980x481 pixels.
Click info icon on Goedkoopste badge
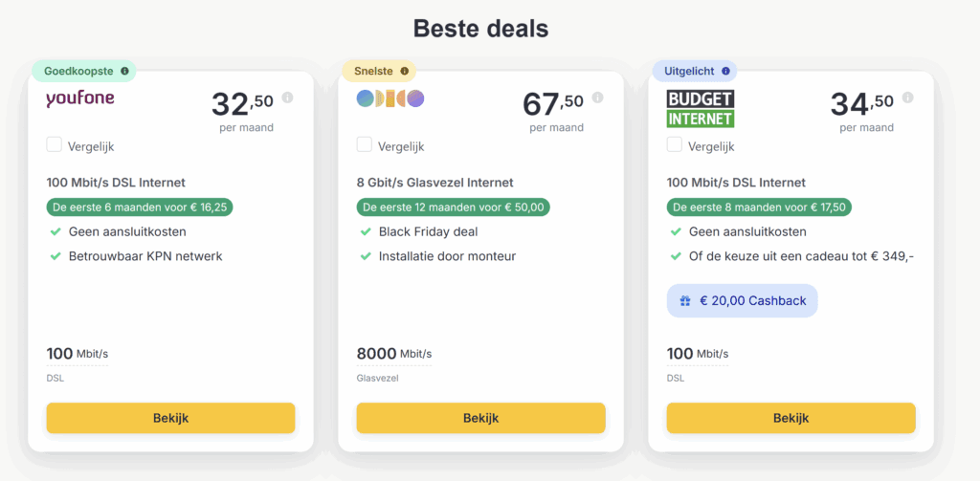point(124,71)
